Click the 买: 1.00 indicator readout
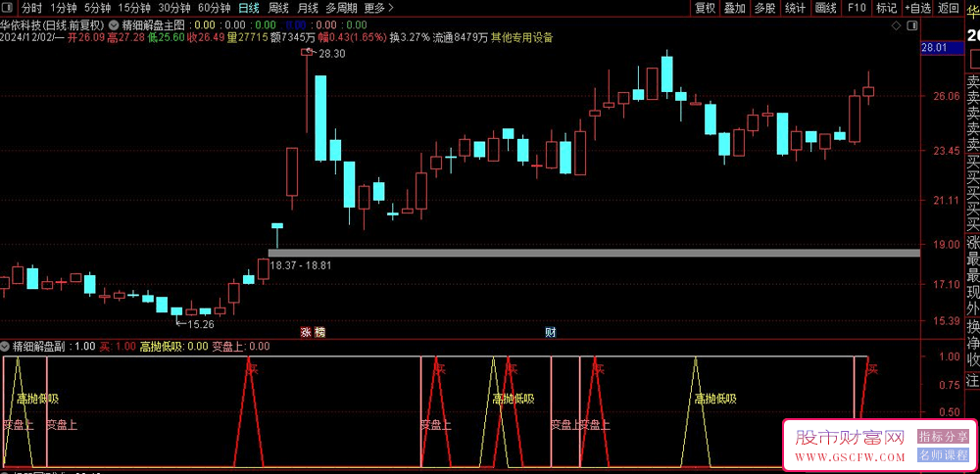This screenshot has width=980, height=474. 118,347
